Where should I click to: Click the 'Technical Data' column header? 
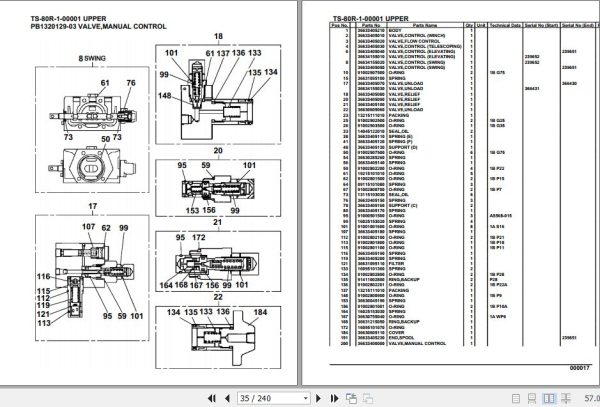pos(505,25)
